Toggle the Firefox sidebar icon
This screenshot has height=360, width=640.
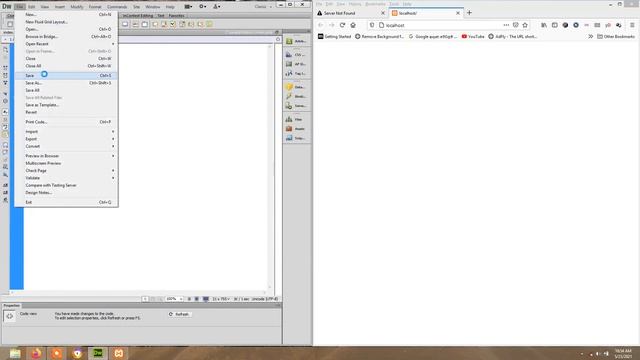point(554,25)
